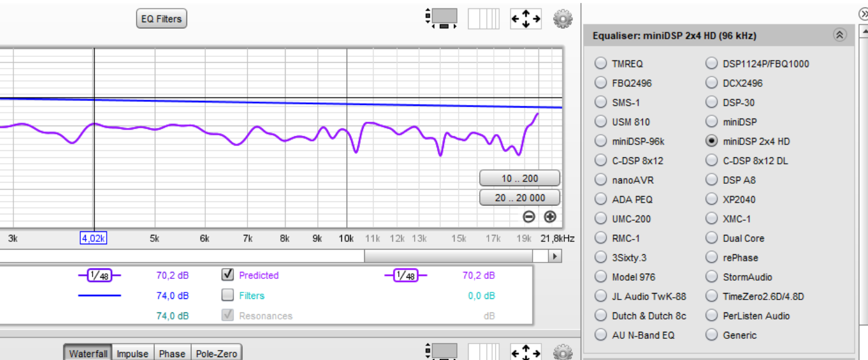Click the lower graph scrollbars toggle icon
The width and height of the screenshot is (868, 360).
tap(441, 352)
